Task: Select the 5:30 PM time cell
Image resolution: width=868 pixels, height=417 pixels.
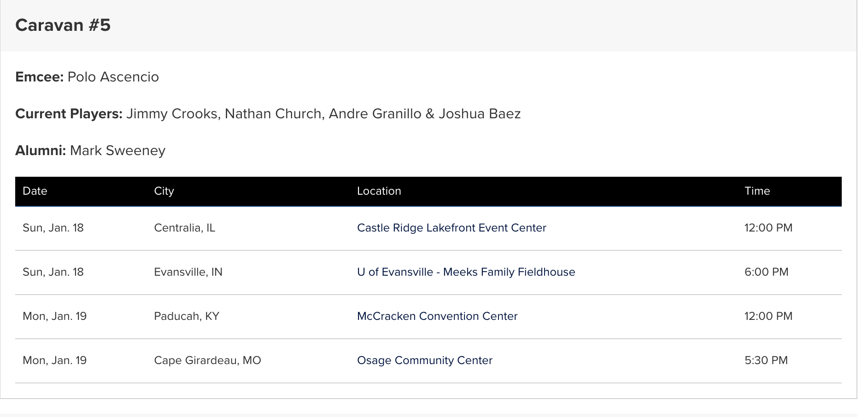Action: (x=766, y=360)
